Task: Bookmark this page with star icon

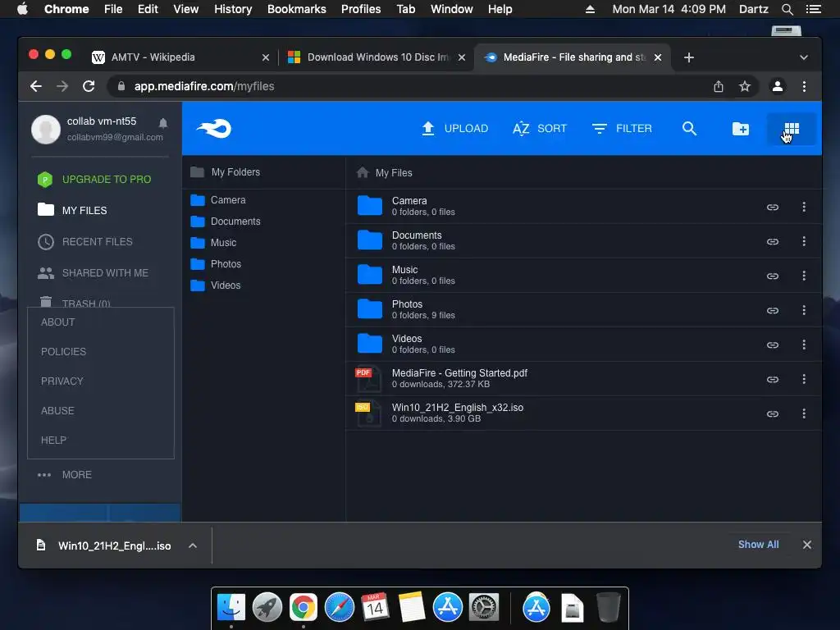Action: coord(745,86)
